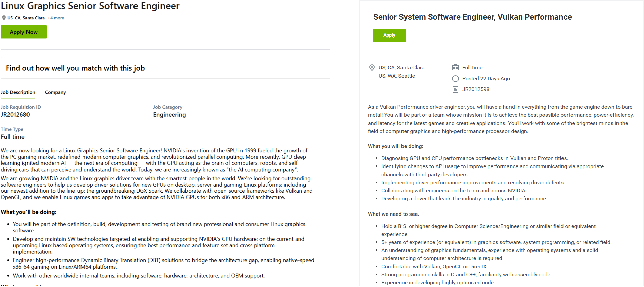Click the Engineering job category
This screenshot has width=644, height=287.
pyautogui.click(x=169, y=115)
